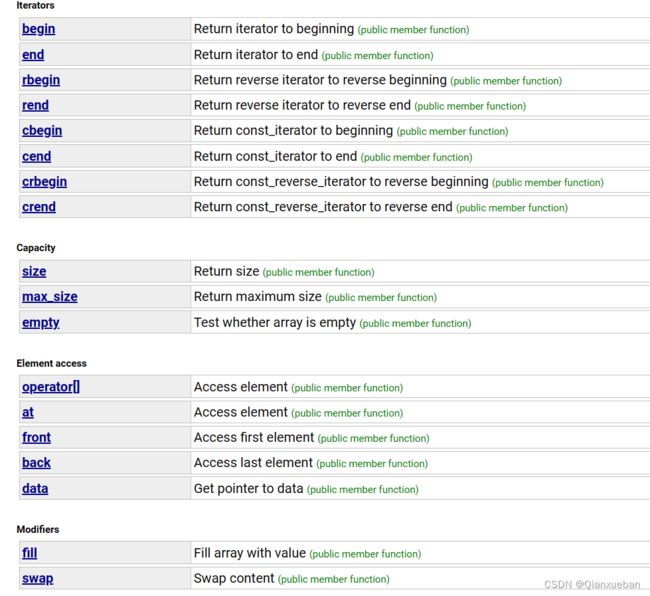
Task: Click the empty function link
Action: coord(41,322)
